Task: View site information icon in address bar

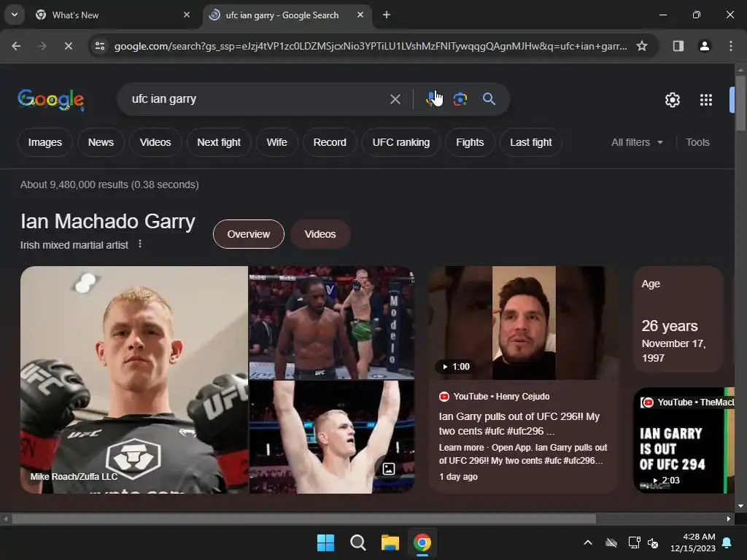Action: 99,46
